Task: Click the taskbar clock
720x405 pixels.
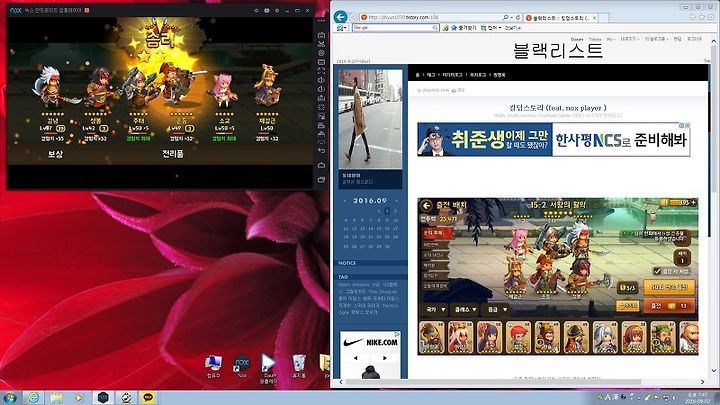Action: pos(697,398)
